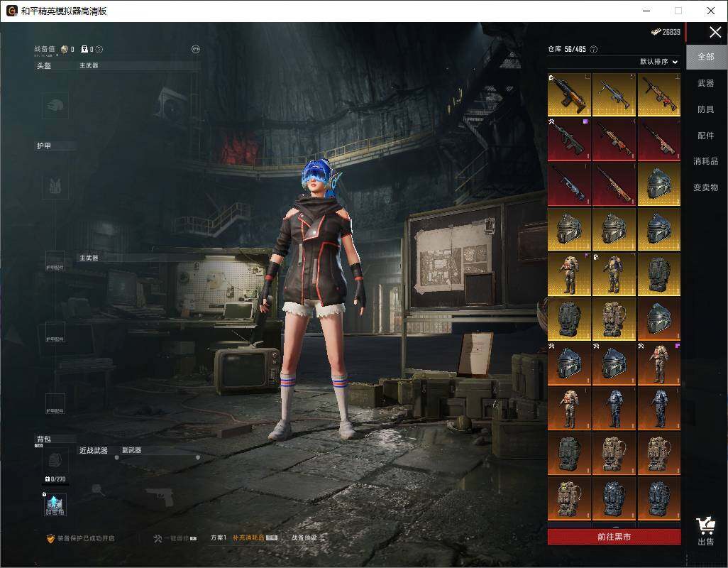This screenshot has height=568, width=728.
Task: Click the help icon next to 战备值 lock counter
Action: tap(99, 49)
